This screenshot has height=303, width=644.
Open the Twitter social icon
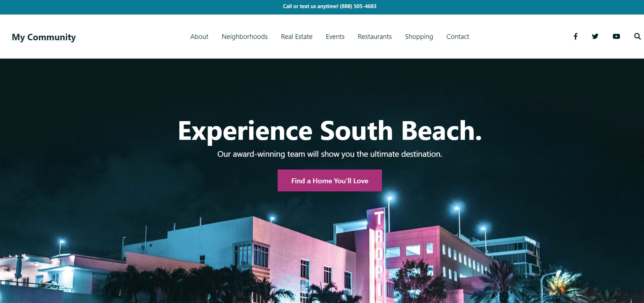click(x=595, y=36)
